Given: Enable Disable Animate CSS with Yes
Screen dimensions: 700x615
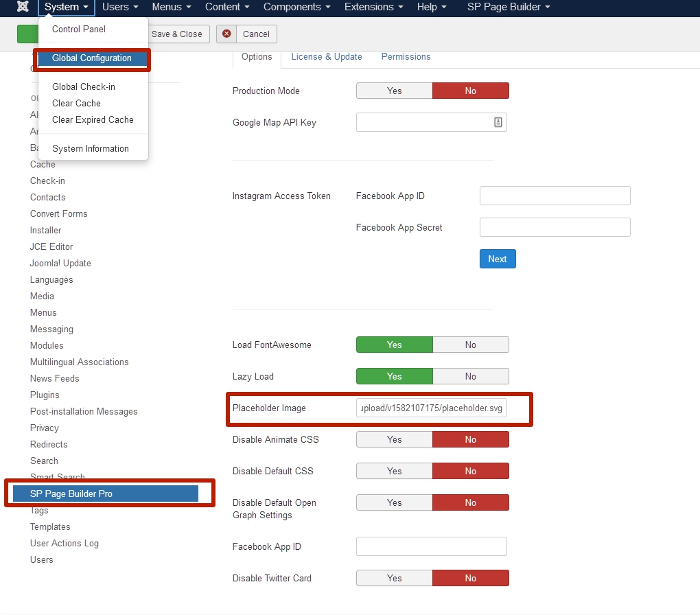Looking at the screenshot, I should (x=394, y=439).
